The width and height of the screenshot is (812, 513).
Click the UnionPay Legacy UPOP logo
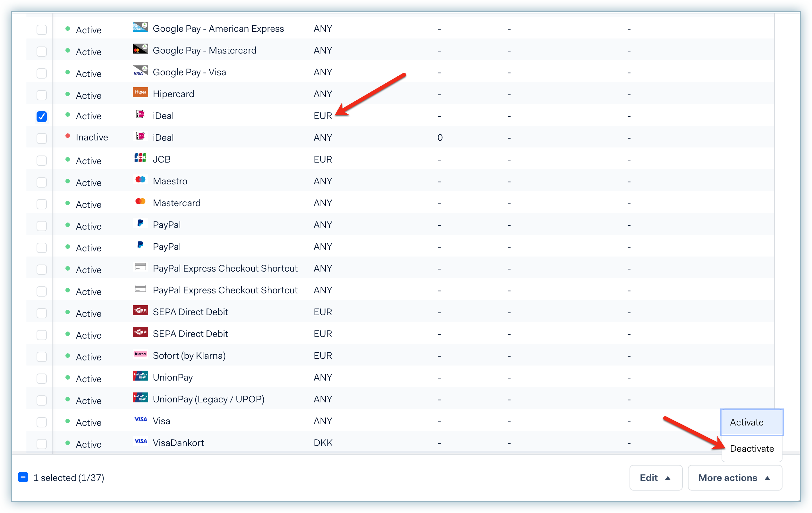coord(140,398)
